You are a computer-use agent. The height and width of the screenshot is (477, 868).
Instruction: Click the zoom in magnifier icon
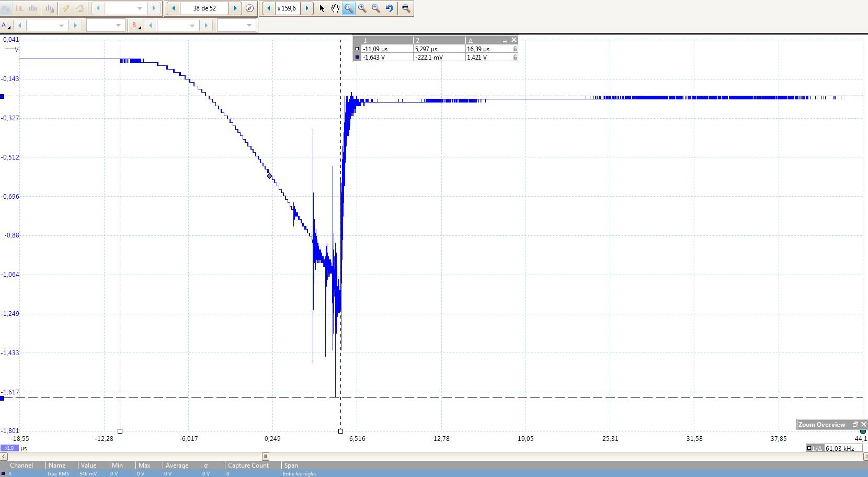pos(362,8)
